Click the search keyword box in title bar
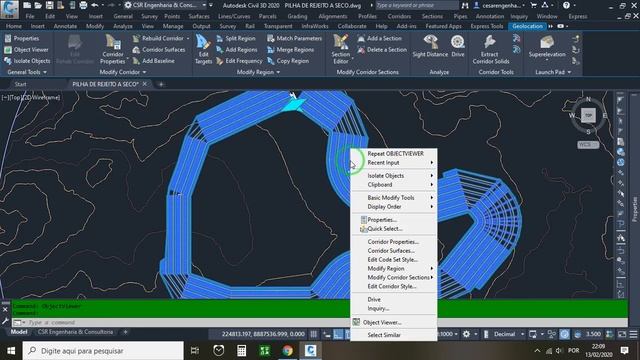 pyautogui.click(x=416, y=5)
